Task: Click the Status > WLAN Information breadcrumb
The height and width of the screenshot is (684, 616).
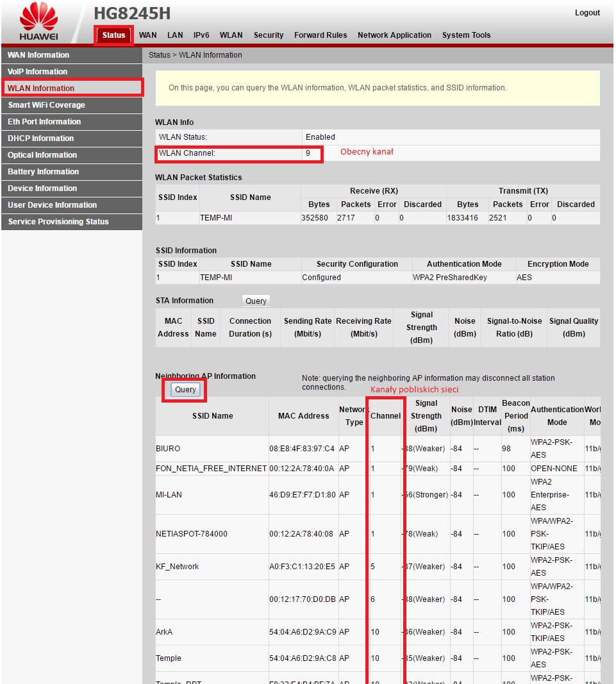Action: click(196, 55)
